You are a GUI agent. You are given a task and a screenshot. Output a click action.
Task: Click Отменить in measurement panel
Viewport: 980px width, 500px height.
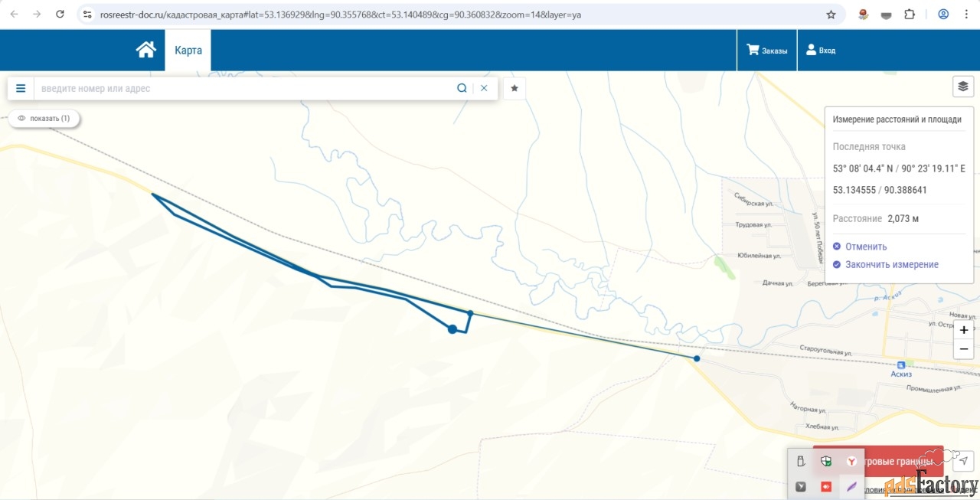coord(865,247)
